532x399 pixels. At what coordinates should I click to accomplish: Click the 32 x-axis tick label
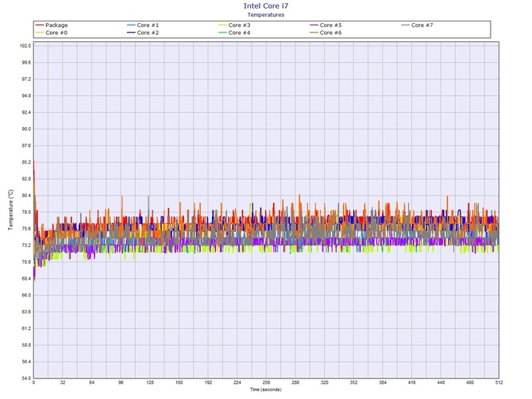(63, 382)
